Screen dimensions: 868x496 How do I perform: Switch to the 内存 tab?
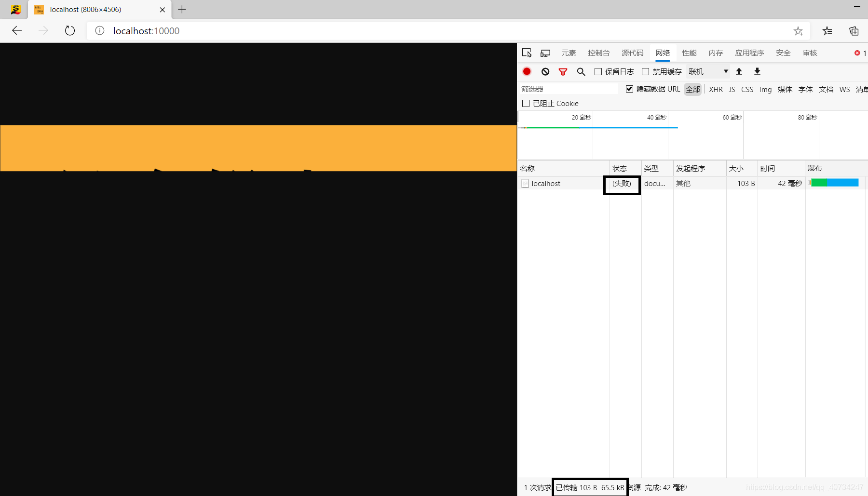pos(716,53)
